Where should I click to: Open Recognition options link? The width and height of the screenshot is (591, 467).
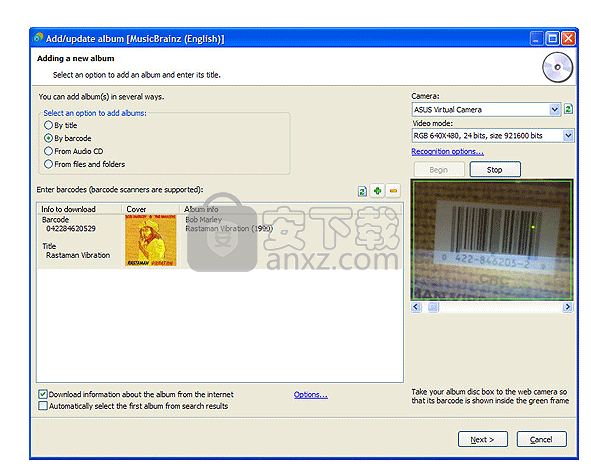[x=447, y=152]
